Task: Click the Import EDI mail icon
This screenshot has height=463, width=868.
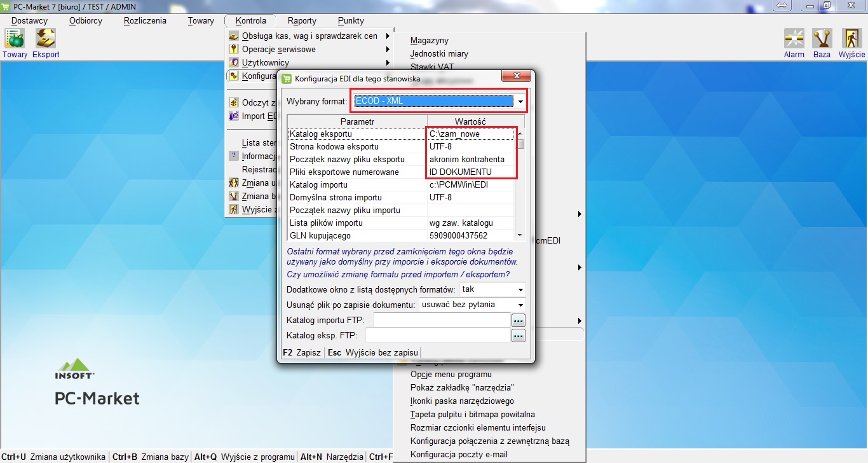Action: (234, 116)
